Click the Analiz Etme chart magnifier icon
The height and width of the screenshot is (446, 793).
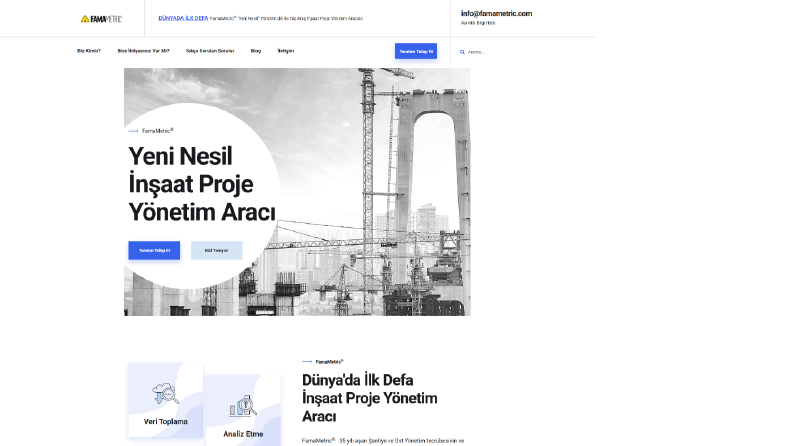point(243,406)
